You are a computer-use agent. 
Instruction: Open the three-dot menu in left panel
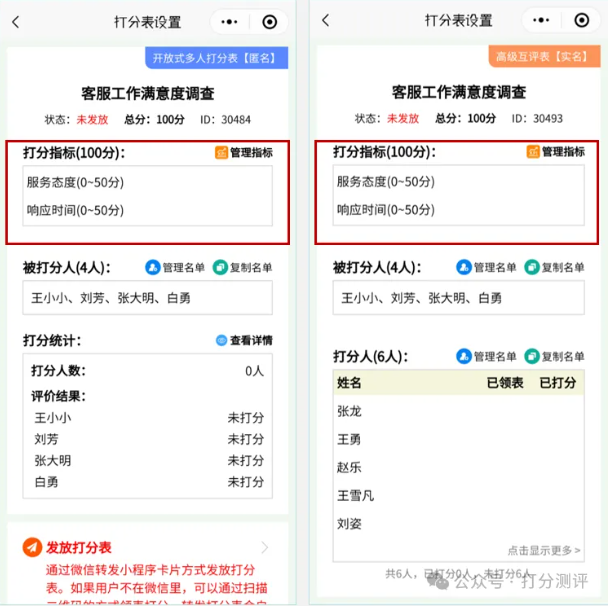pos(229,22)
